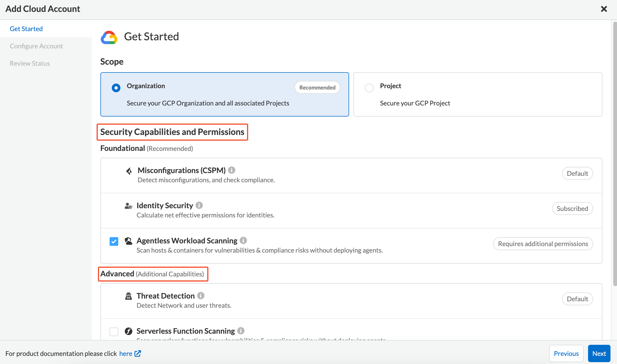The height and width of the screenshot is (364, 617).
Task: Click external link icon next to here
Action: [x=138, y=353]
